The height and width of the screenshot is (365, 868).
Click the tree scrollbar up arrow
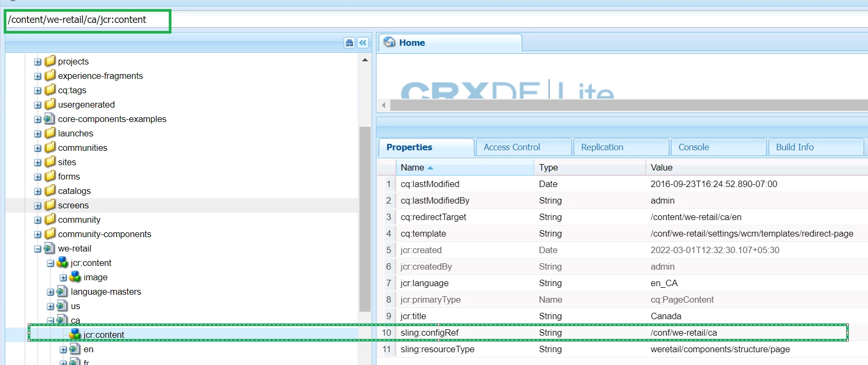pos(365,60)
